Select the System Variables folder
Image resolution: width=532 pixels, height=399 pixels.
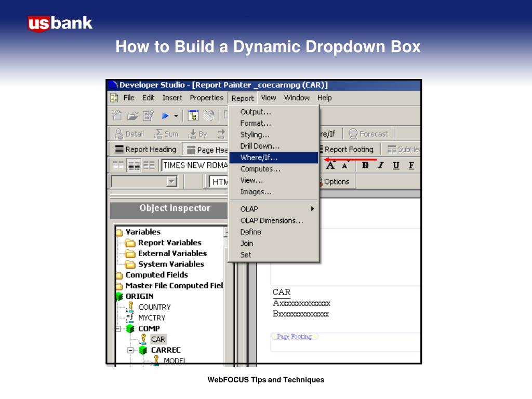coord(165,264)
